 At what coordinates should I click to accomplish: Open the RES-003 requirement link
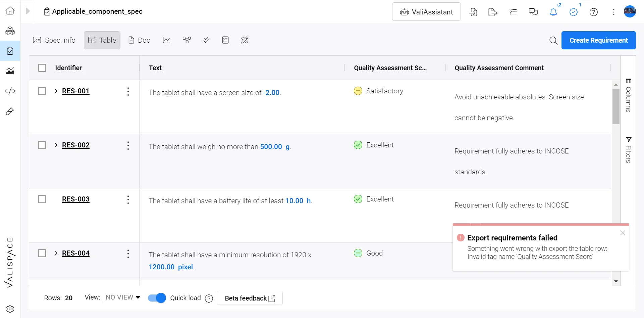[x=76, y=199]
